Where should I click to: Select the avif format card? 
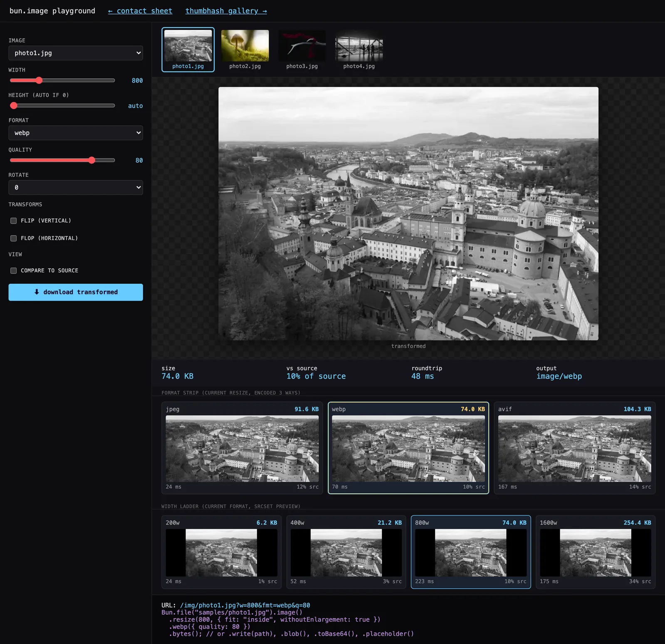(575, 448)
